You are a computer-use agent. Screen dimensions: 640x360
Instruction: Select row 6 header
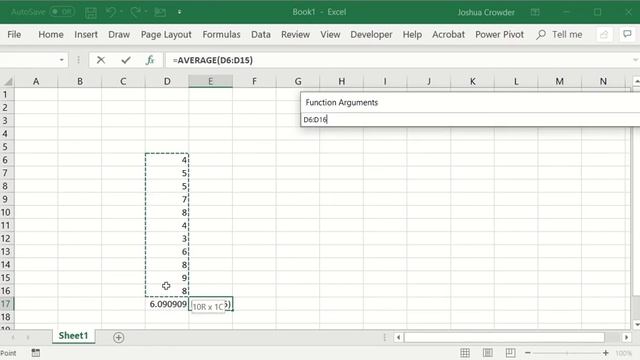tap(6, 160)
